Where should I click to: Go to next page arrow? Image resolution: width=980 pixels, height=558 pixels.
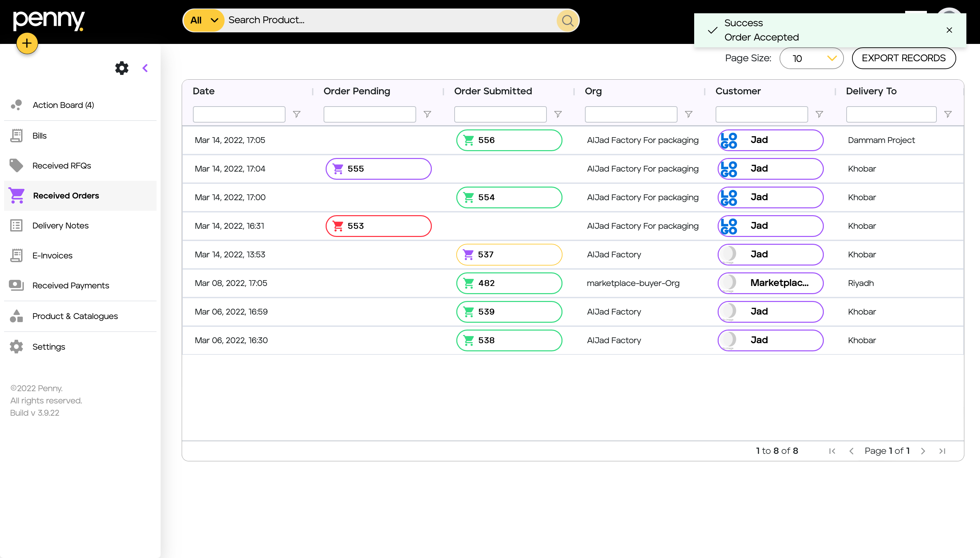coord(923,451)
